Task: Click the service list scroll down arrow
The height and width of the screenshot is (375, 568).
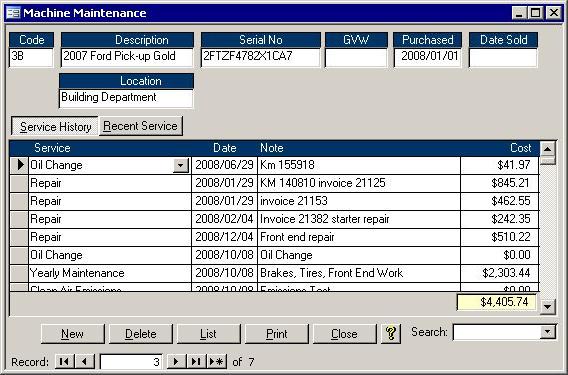Action: [547, 307]
